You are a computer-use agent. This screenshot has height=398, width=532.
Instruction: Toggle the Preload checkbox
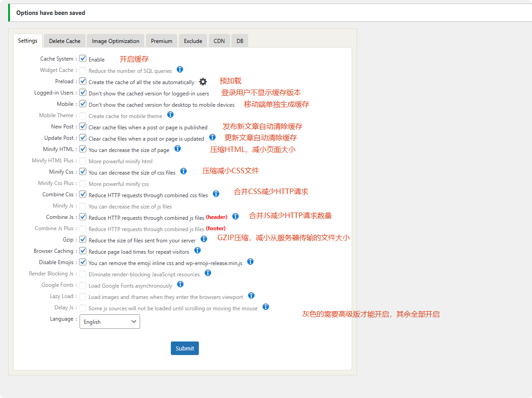coord(83,81)
